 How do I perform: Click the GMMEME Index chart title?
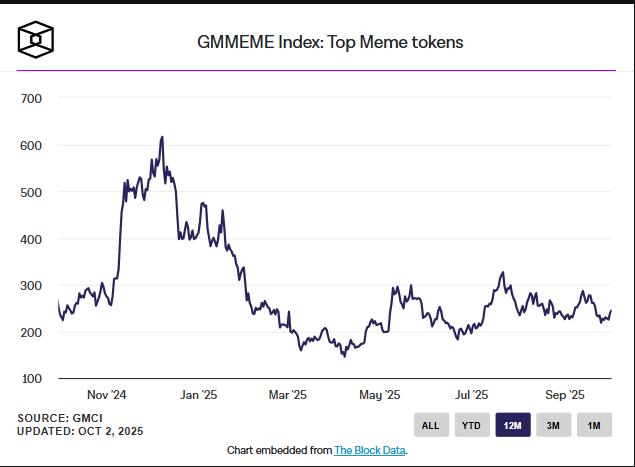(x=330, y=42)
